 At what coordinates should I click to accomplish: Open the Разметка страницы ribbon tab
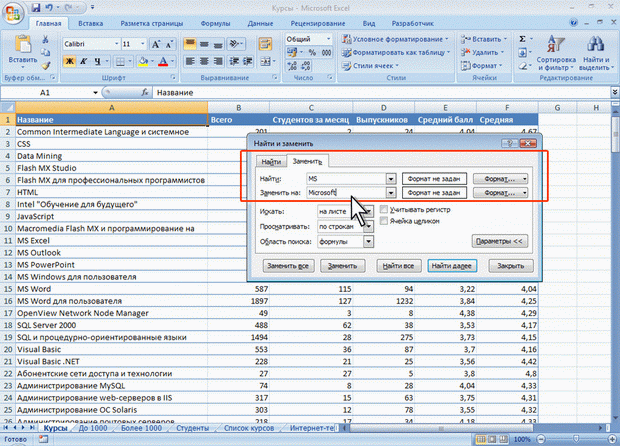tap(152, 23)
